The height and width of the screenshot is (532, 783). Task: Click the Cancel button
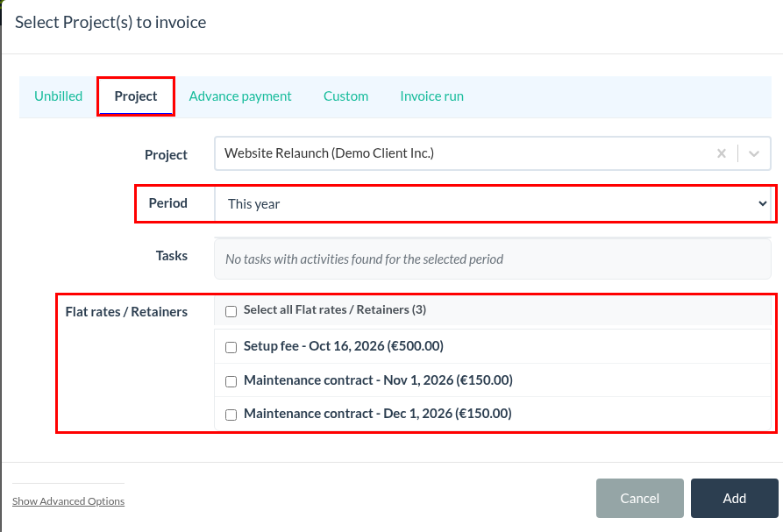tap(640, 498)
